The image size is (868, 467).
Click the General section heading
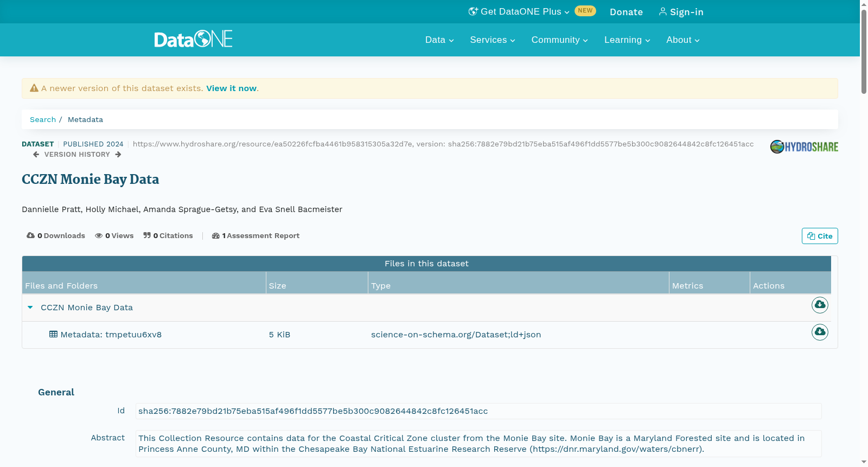[56, 392]
